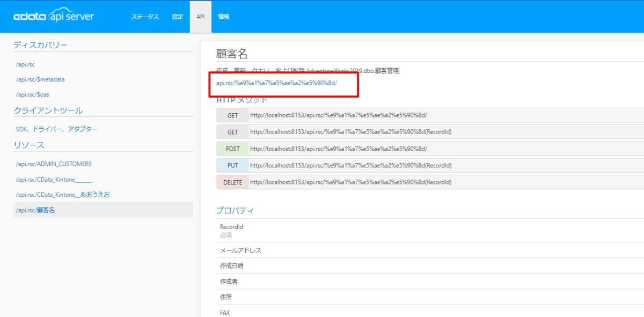Open the /api.rsc discovery link
Screen dimensions: 644x317
point(25,64)
